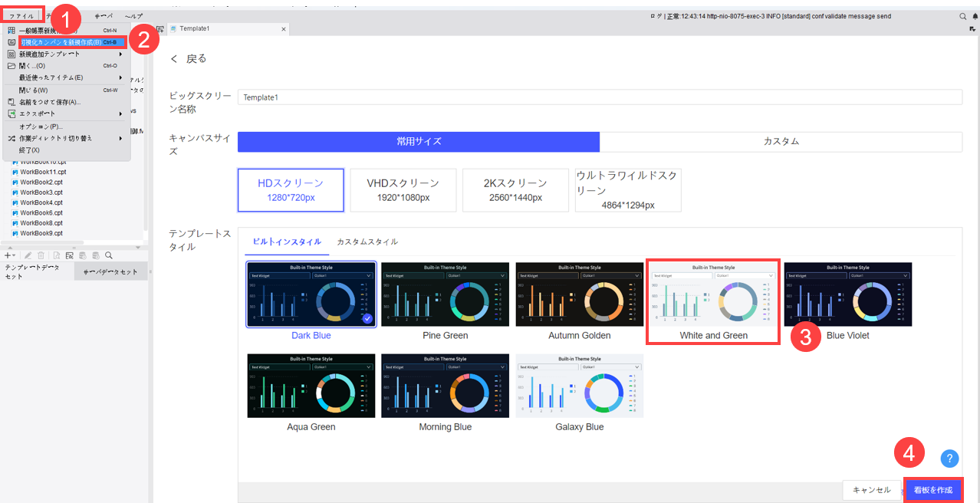Close the Template1 tab

pos(283,29)
